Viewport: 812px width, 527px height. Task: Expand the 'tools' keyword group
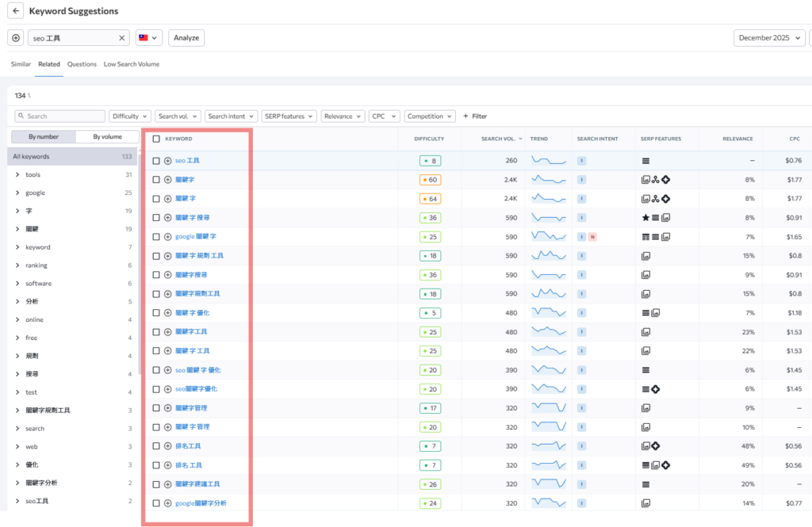pyautogui.click(x=17, y=174)
